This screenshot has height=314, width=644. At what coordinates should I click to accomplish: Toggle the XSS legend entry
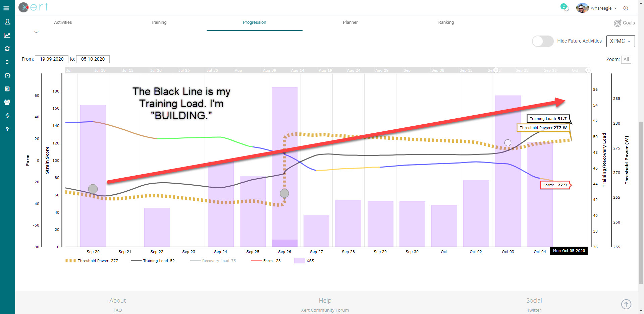tap(305, 260)
